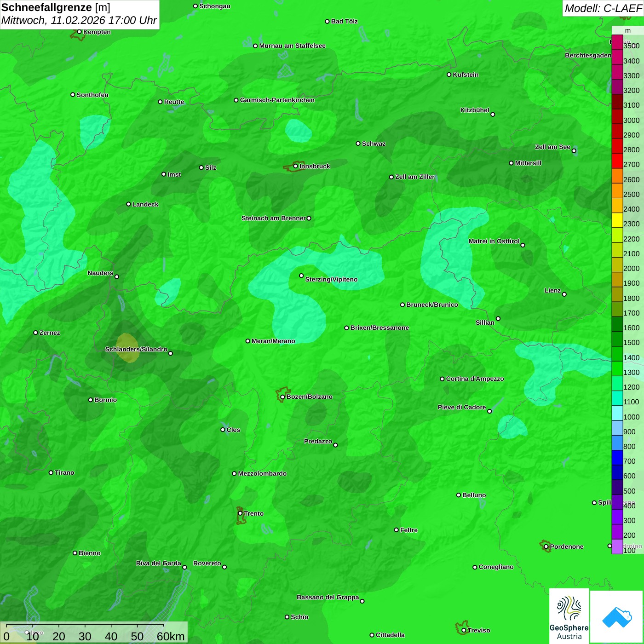Image resolution: width=644 pixels, height=644 pixels.
Task: Click the Pordenone city marker
Action: point(546,547)
